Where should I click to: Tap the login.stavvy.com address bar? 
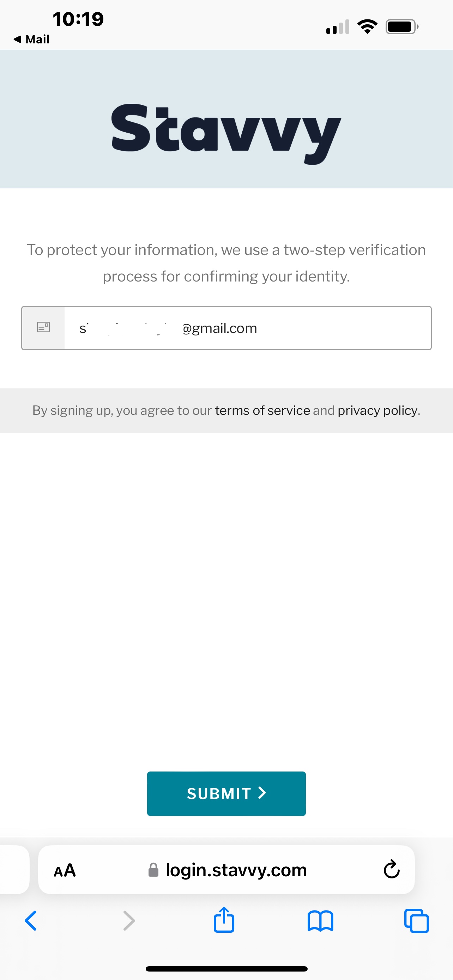pos(226,870)
